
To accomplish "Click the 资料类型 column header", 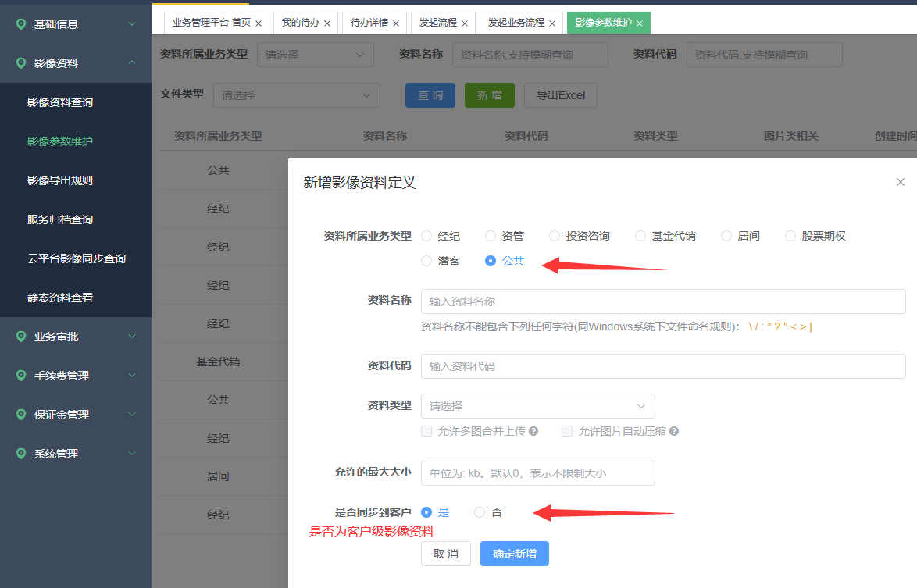I will click(655, 136).
